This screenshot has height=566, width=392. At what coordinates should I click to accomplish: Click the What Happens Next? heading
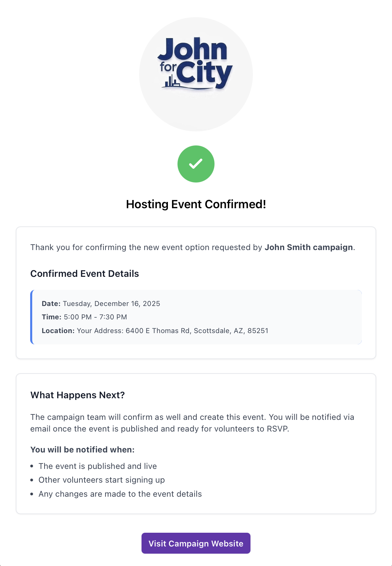point(77,395)
